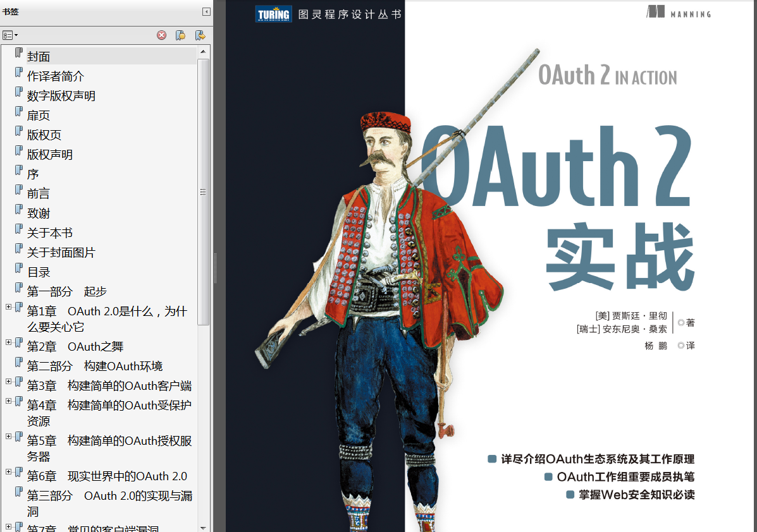
Task: Open 第6章 现实世界中的OAuth 2.0 bookmark
Action: [107, 476]
